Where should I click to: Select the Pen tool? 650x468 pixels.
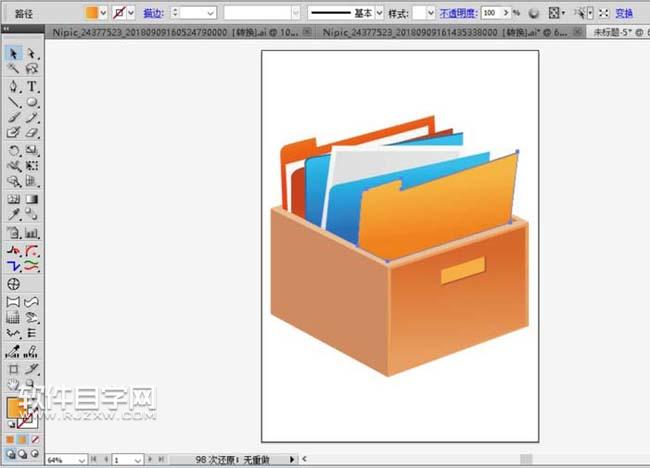pyautogui.click(x=13, y=86)
